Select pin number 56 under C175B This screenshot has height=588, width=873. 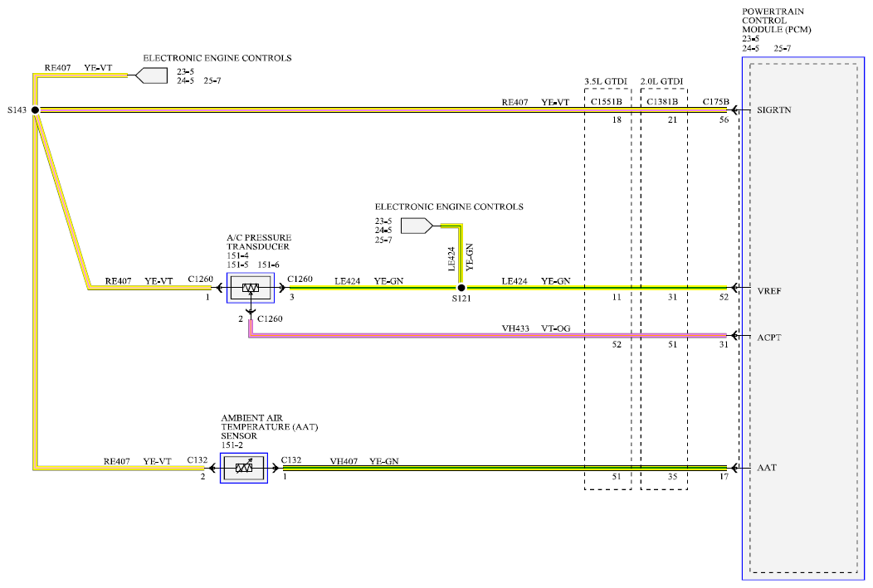coord(724,119)
